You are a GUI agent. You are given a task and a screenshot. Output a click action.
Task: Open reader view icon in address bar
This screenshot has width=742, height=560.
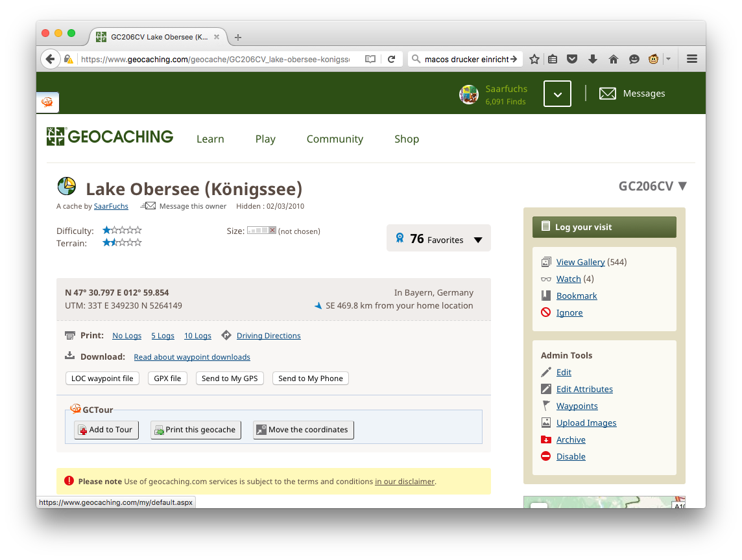click(370, 59)
